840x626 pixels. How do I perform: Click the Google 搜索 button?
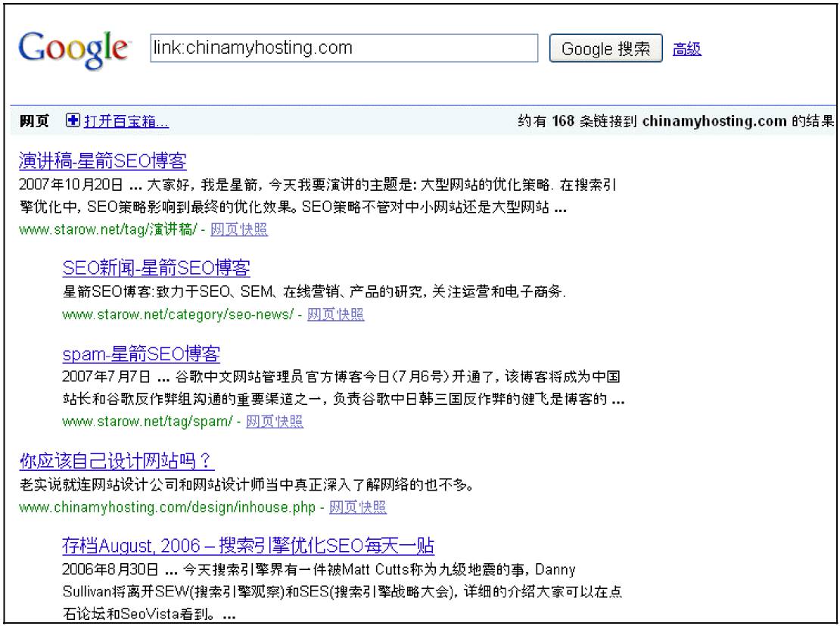tap(606, 48)
